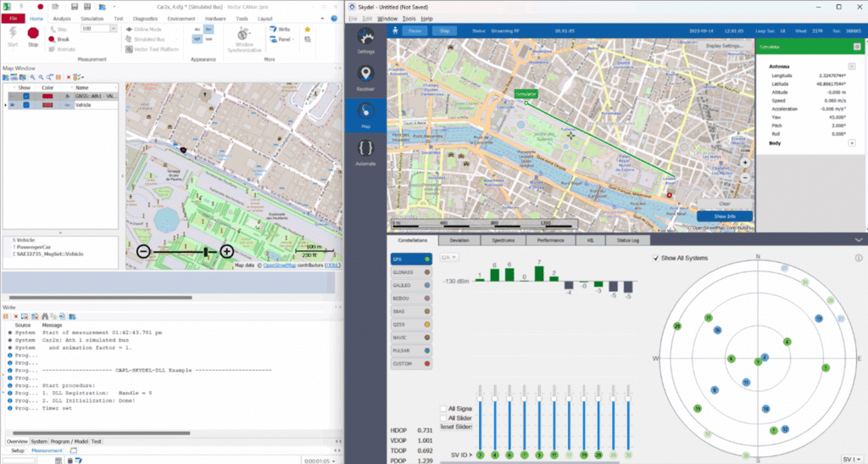Click the Window Synchronization icon

click(244, 34)
